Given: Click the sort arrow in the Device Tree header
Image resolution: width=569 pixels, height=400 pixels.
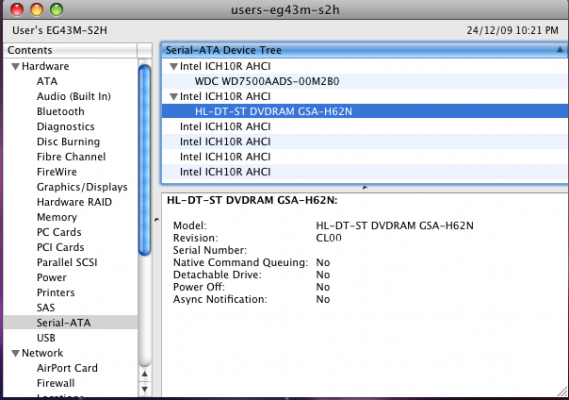Looking at the screenshot, I should [560, 50].
